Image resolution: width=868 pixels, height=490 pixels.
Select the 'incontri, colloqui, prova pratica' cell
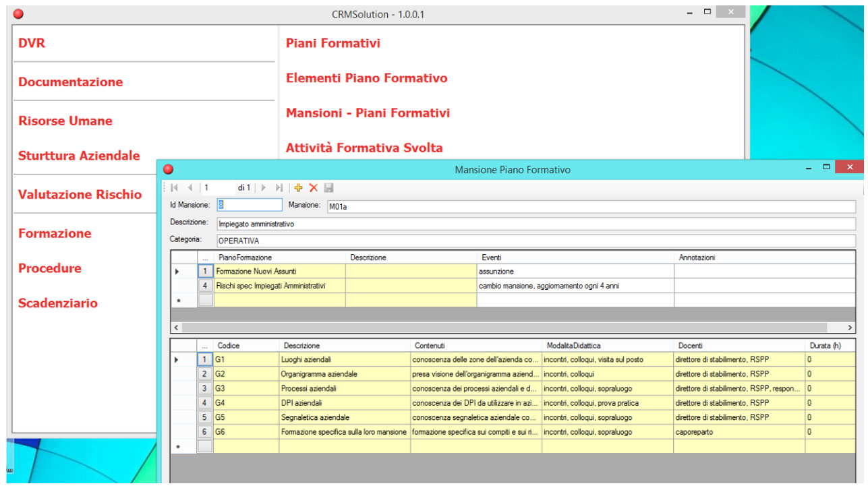click(x=608, y=403)
